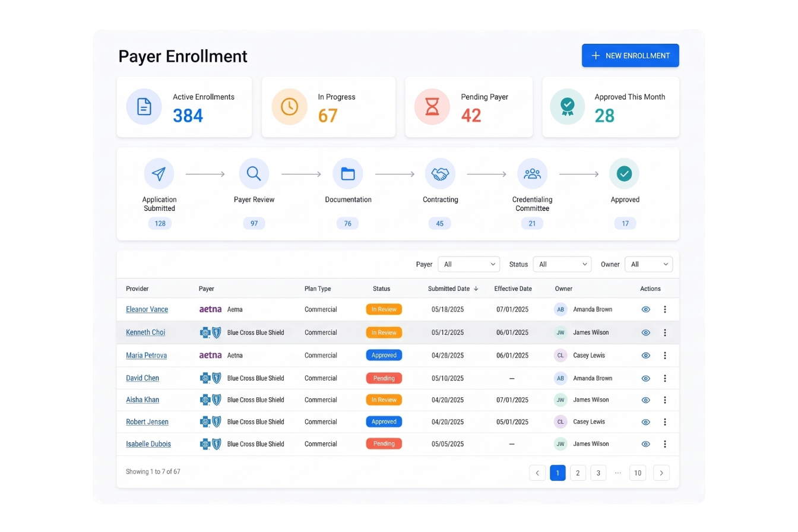Go to previous page arrow

pyautogui.click(x=537, y=473)
